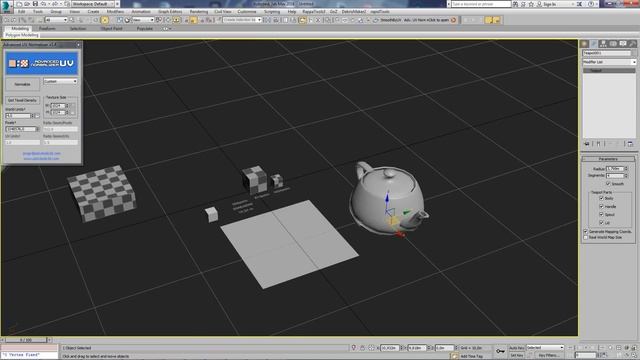Click the Set Key key icon

500,351
